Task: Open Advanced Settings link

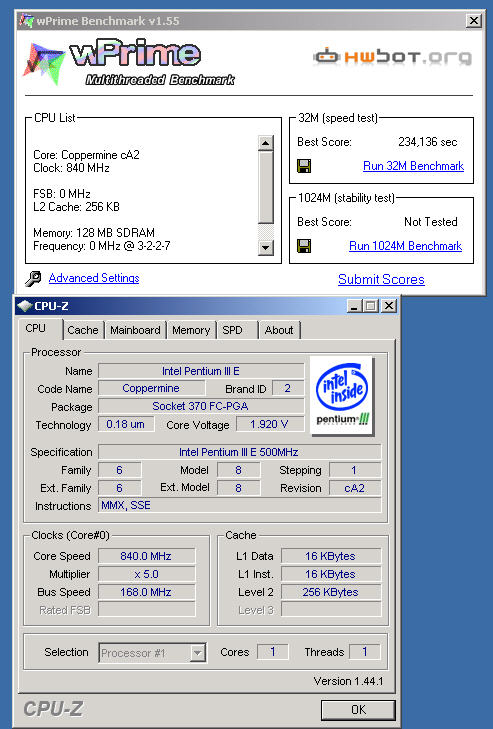Action: [x=94, y=278]
